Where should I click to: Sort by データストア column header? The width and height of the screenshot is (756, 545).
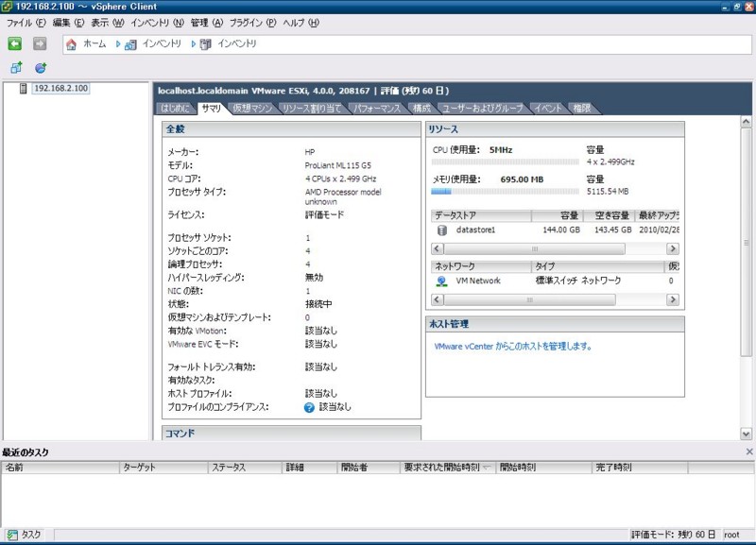[481, 215]
